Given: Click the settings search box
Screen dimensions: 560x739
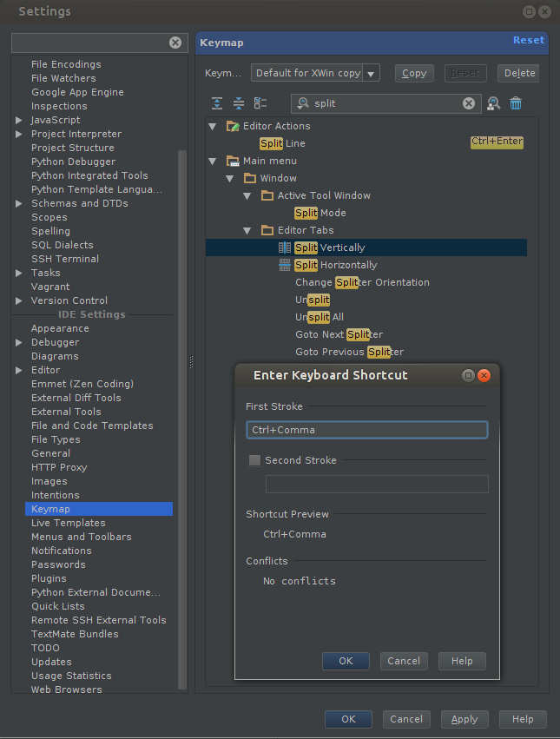Looking at the screenshot, I should click(100, 43).
